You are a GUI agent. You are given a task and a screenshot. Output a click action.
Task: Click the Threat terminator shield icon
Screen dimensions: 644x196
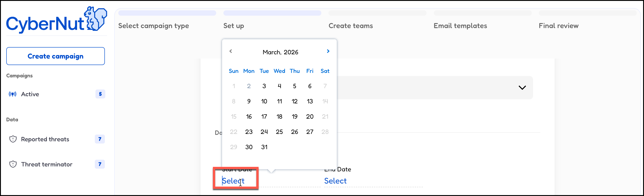(13, 164)
